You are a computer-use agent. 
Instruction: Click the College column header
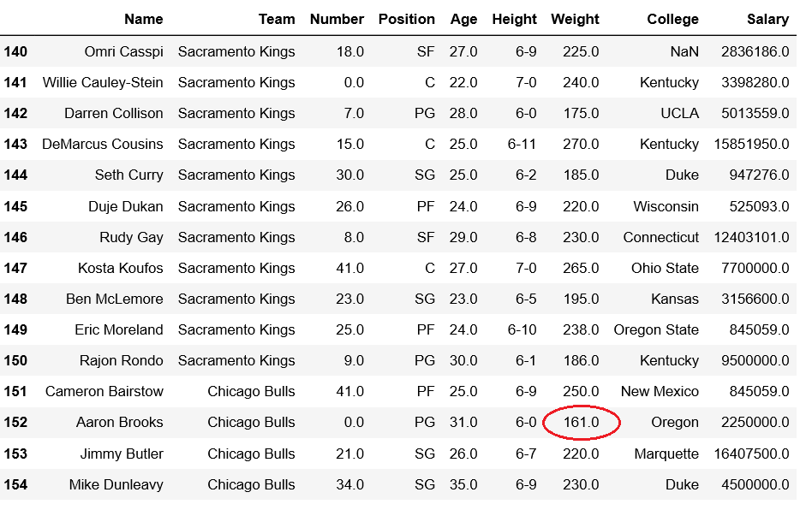[x=672, y=19]
